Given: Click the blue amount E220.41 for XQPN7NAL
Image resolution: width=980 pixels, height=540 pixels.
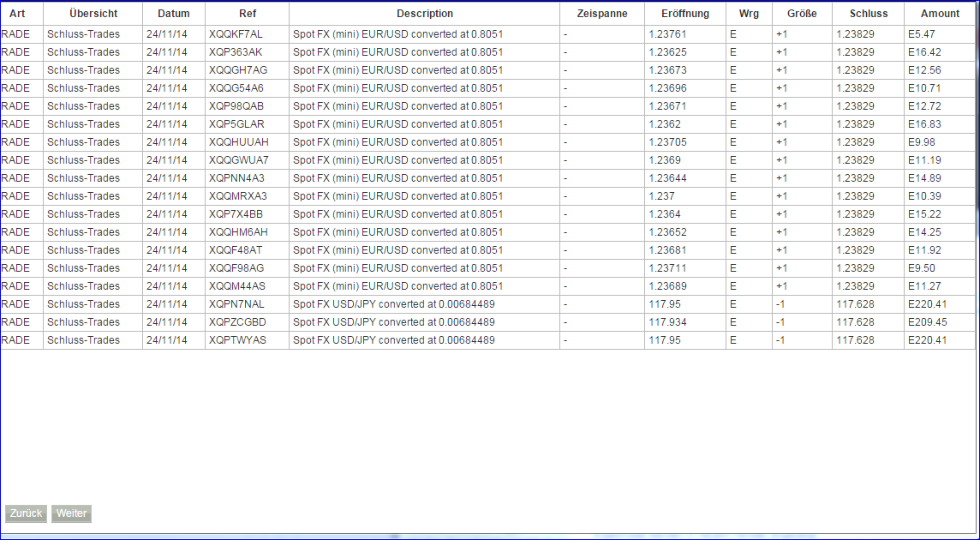Looking at the screenshot, I should pyautogui.click(x=924, y=303).
